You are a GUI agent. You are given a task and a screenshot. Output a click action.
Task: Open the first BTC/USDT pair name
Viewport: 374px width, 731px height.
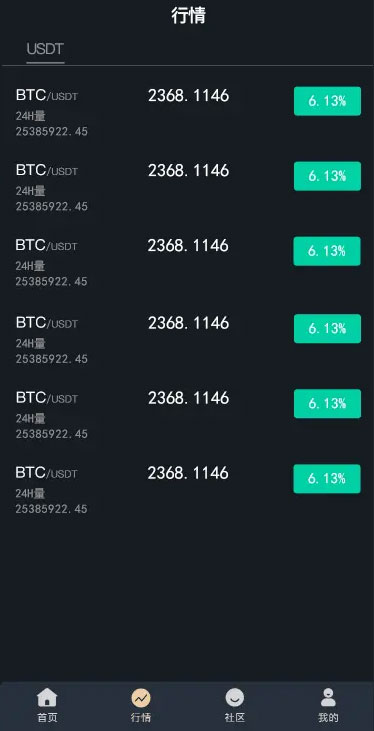(47, 96)
